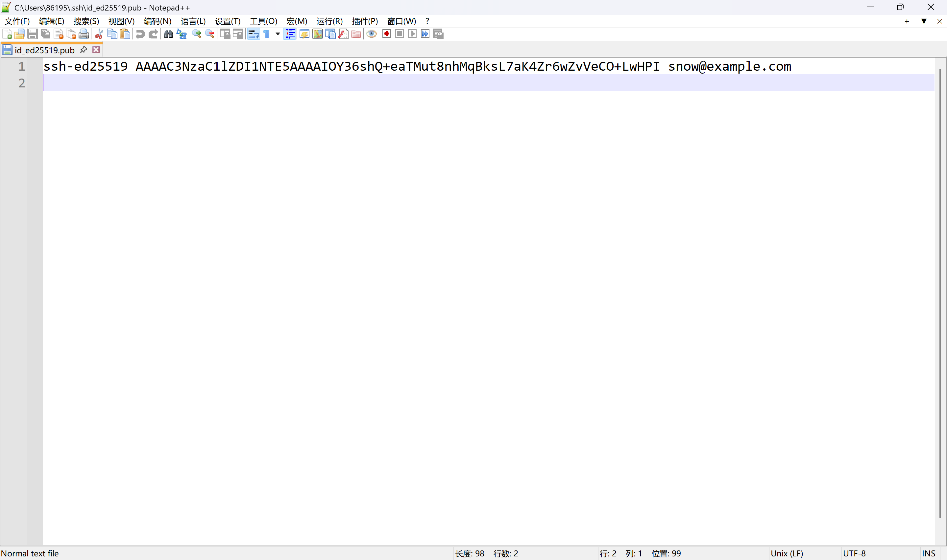
Task: Start macro recording with the red dot
Action: (386, 34)
